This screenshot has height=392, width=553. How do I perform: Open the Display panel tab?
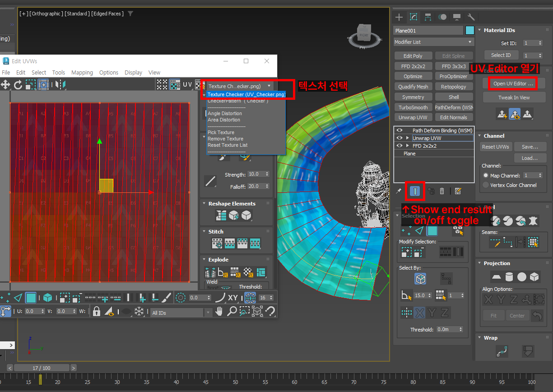[x=457, y=17]
